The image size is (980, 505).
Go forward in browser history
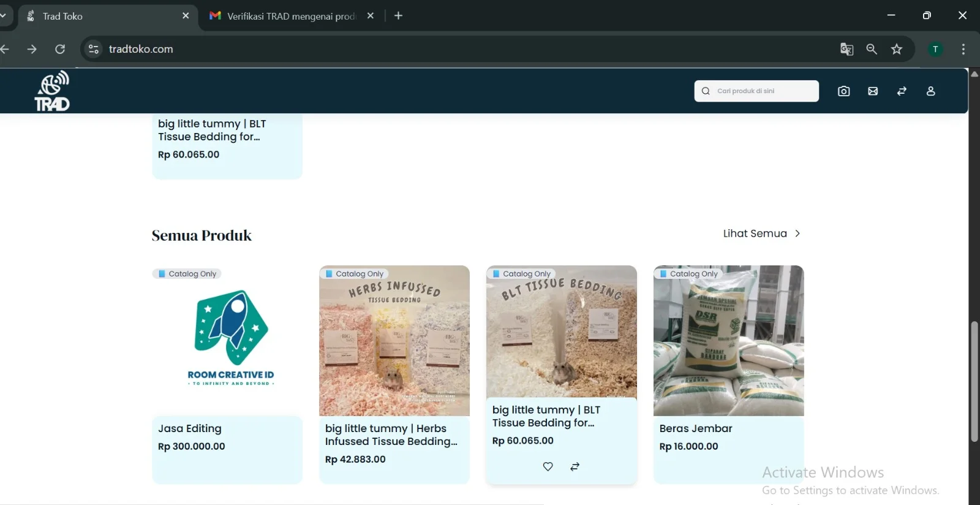[32, 49]
